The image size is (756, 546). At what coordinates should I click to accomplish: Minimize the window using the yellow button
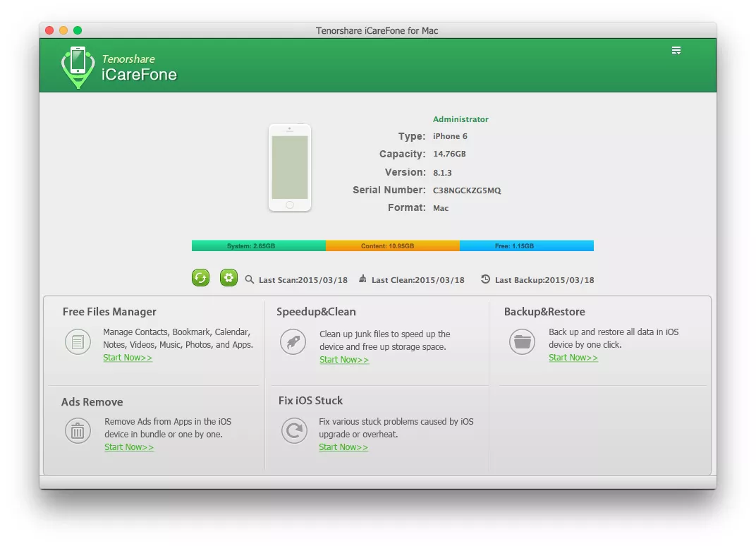click(x=63, y=30)
